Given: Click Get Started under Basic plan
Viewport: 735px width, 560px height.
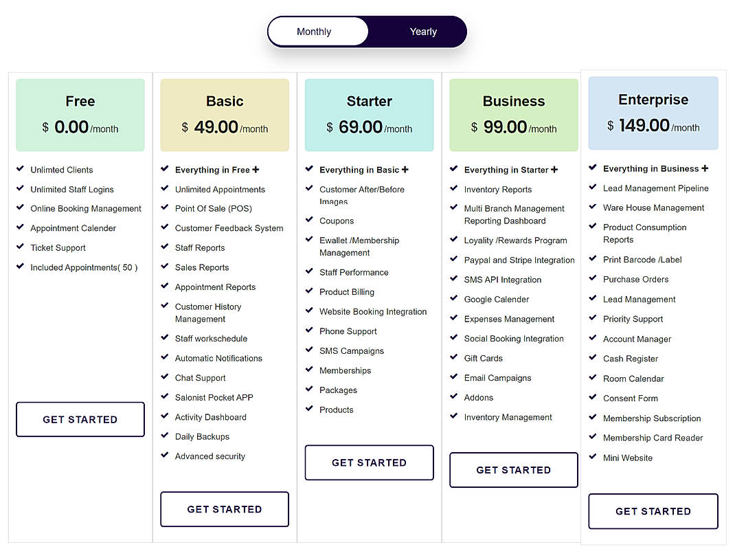Looking at the screenshot, I should [x=225, y=509].
